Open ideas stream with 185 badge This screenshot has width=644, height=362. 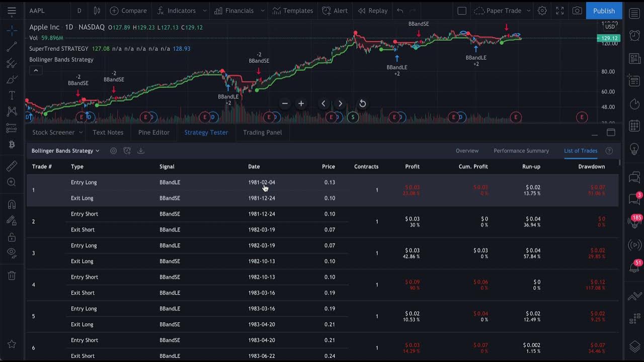click(634, 221)
